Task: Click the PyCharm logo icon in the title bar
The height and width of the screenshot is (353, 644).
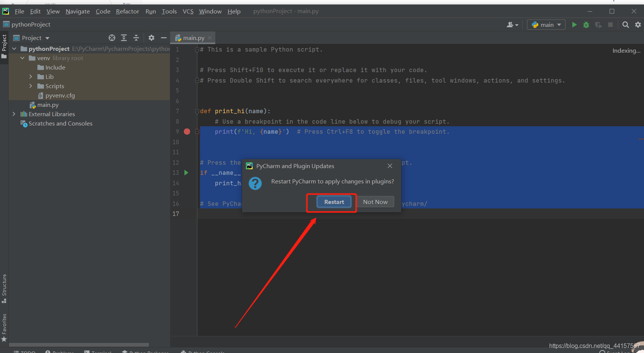Action: (x=6, y=11)
